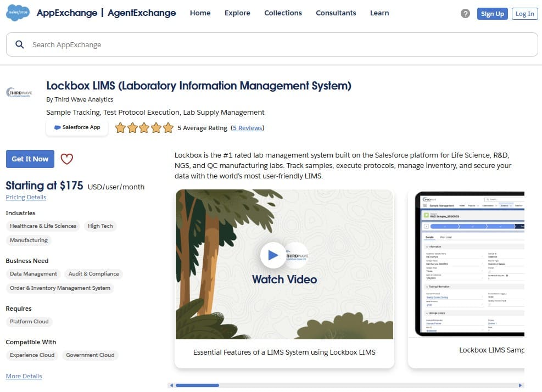This screenshot has height=392, width=542.
Task: Select the High Tech industry tag
Action: 100,226
